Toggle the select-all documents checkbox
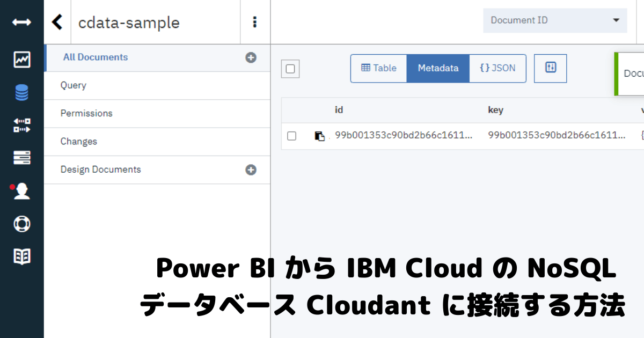 point(290,69)
